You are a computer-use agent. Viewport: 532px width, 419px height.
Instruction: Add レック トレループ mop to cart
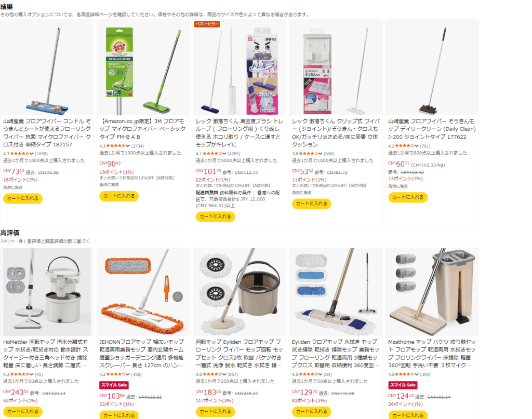215,217
